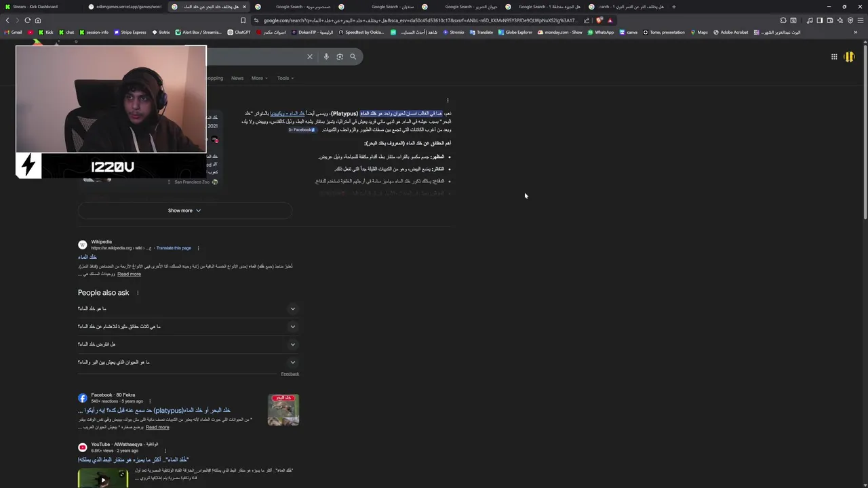Viewport: 868px width, 488px height.
Task: Open Brave music playlist icon
Action: pos(810,20)
